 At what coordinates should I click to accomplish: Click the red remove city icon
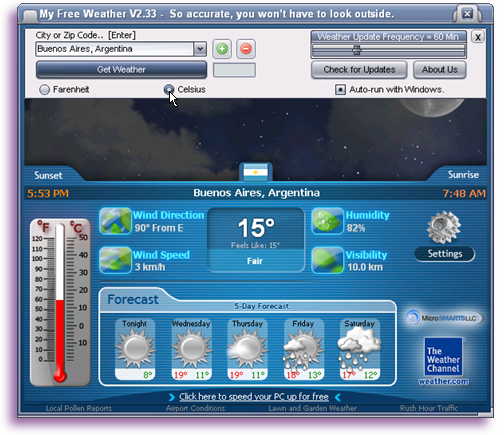[x=246, y=49]
